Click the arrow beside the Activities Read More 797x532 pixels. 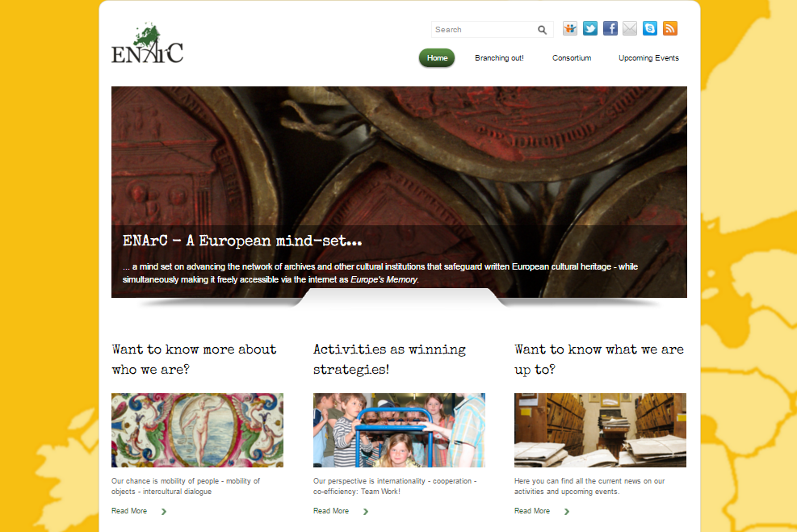pos(366,512)
